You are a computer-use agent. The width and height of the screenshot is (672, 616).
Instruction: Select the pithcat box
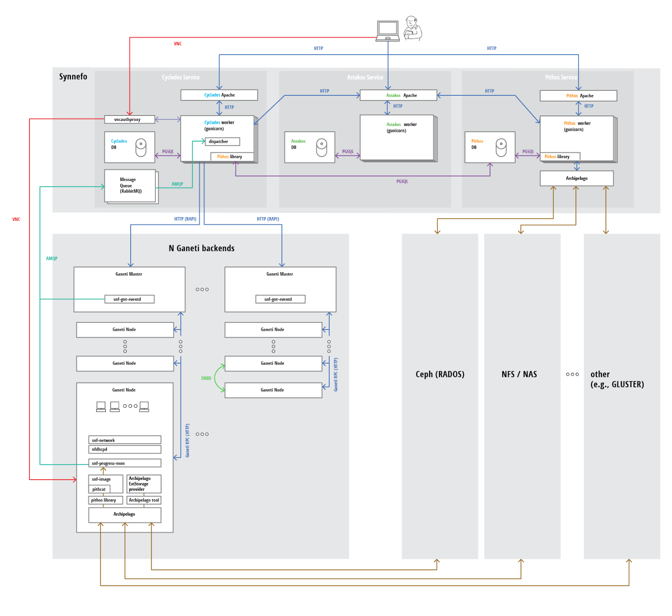99,489
